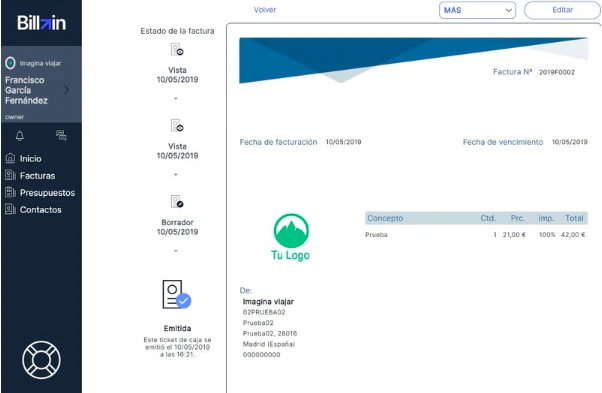Select the Emitida status document icon

click(x=177, y=294)
